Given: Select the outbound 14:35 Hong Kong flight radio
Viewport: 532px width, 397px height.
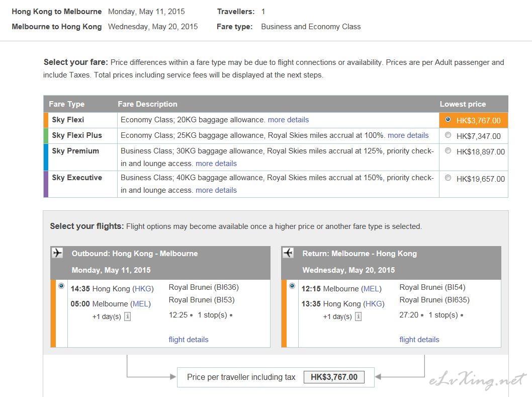Looking at the screenshot, I should (x=61, y=286).
